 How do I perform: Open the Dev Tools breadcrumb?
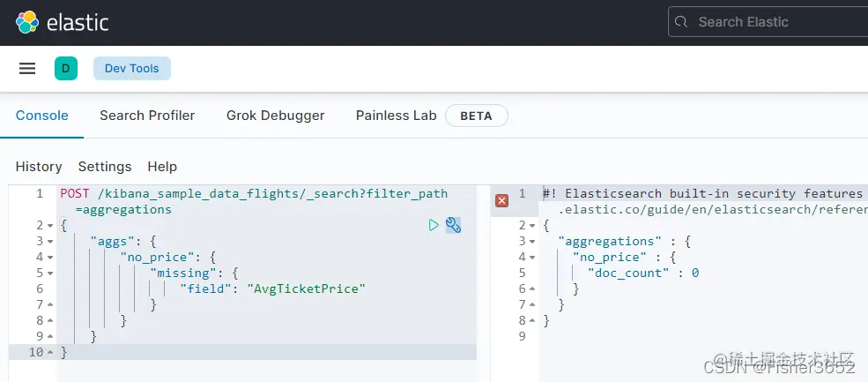point(132,68)
